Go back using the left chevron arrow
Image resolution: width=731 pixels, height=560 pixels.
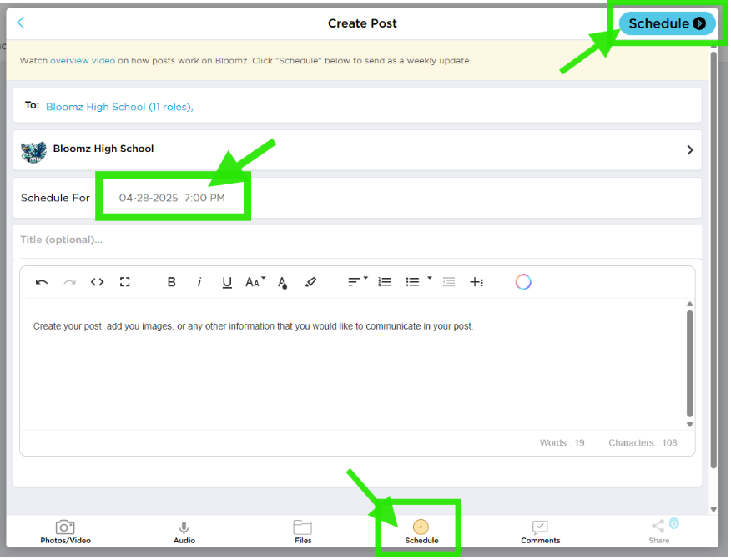point(21,23)
